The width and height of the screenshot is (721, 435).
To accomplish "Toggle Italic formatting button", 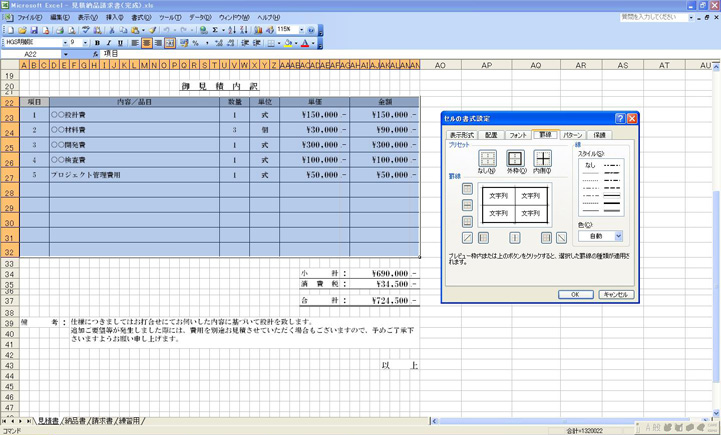I will point(109,43).
